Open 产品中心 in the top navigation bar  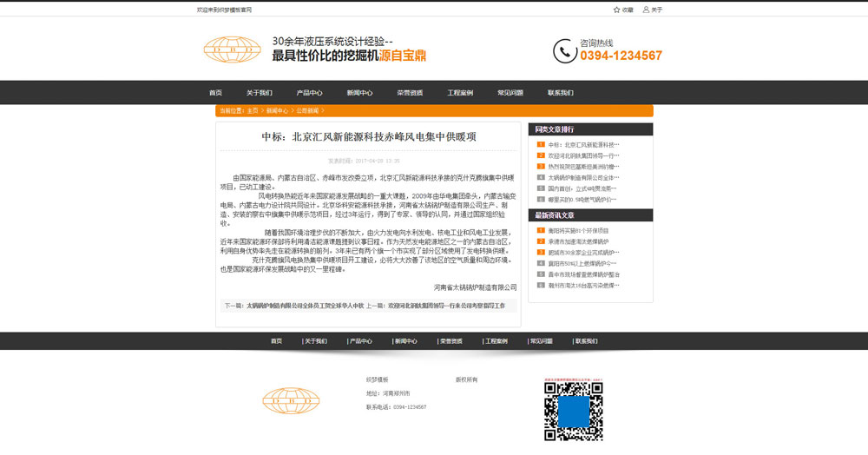(x=309, y=93)
